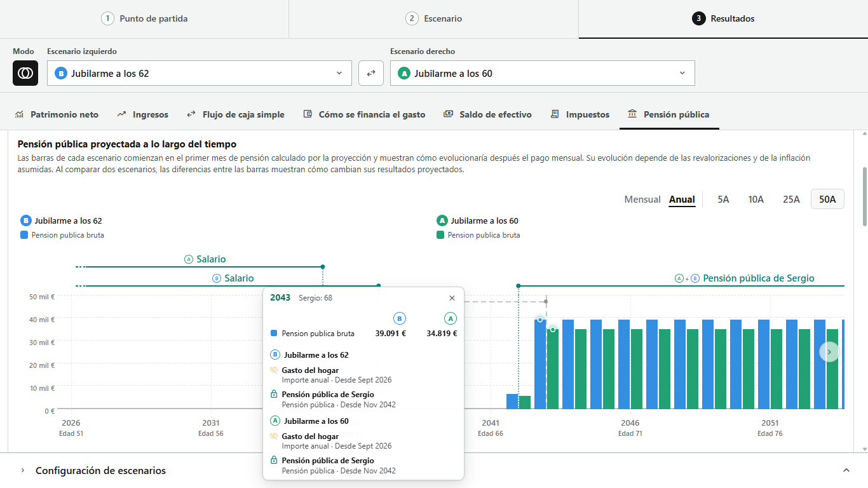Click the A+B Pensión pública de Sergio timeline label
This screenshot has width=868, height=488.
point(744,278)
